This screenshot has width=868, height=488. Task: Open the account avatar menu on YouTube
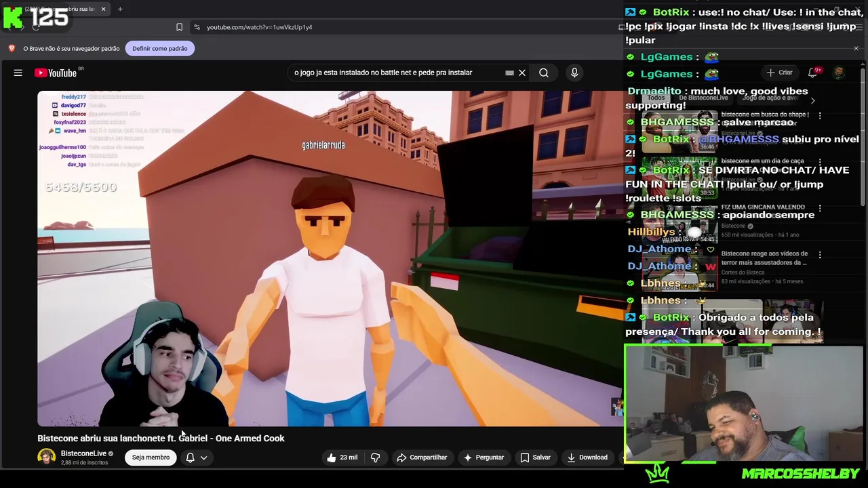(839, 73)
